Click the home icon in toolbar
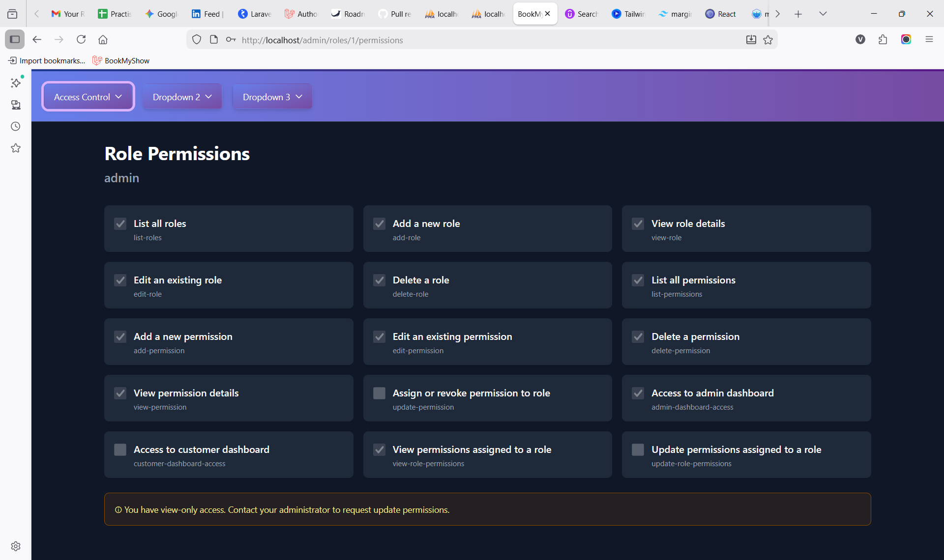The width and height of the screenshot is (944, 560). click(x=103, y=40)
